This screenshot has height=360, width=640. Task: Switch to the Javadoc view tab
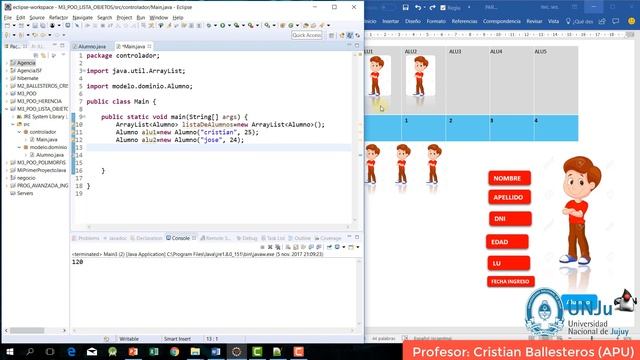[x=115, y=238]
